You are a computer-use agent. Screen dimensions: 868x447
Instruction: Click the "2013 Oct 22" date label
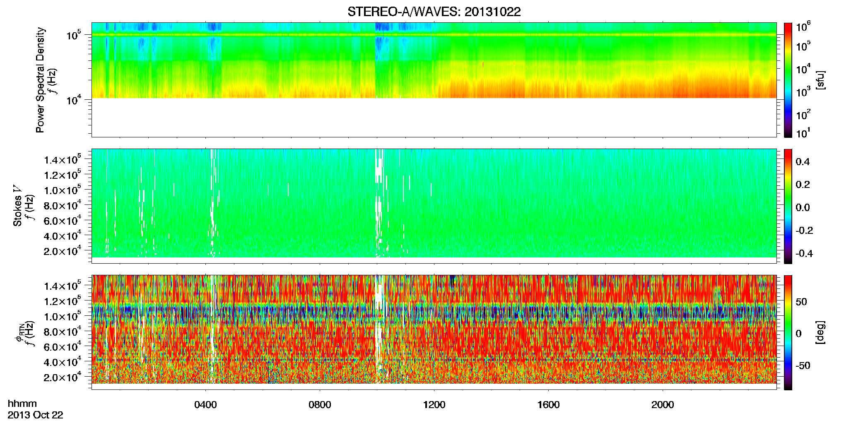click(x=36, y=415)
